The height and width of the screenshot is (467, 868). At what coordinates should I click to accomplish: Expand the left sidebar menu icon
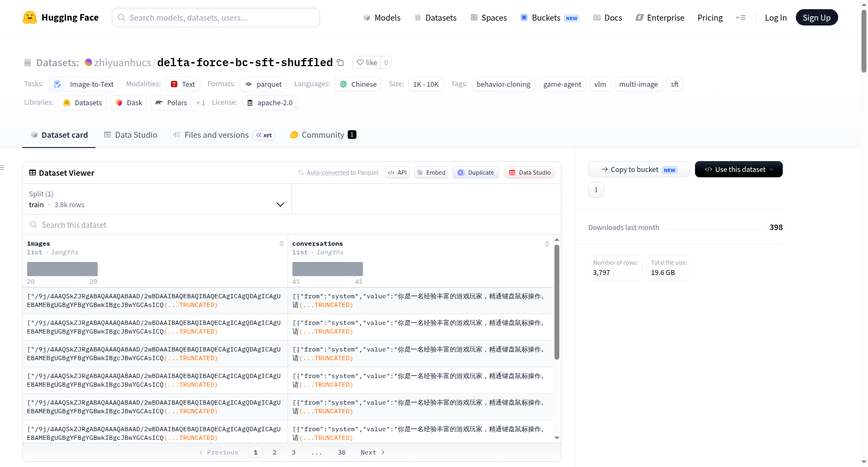pos(3,168)
